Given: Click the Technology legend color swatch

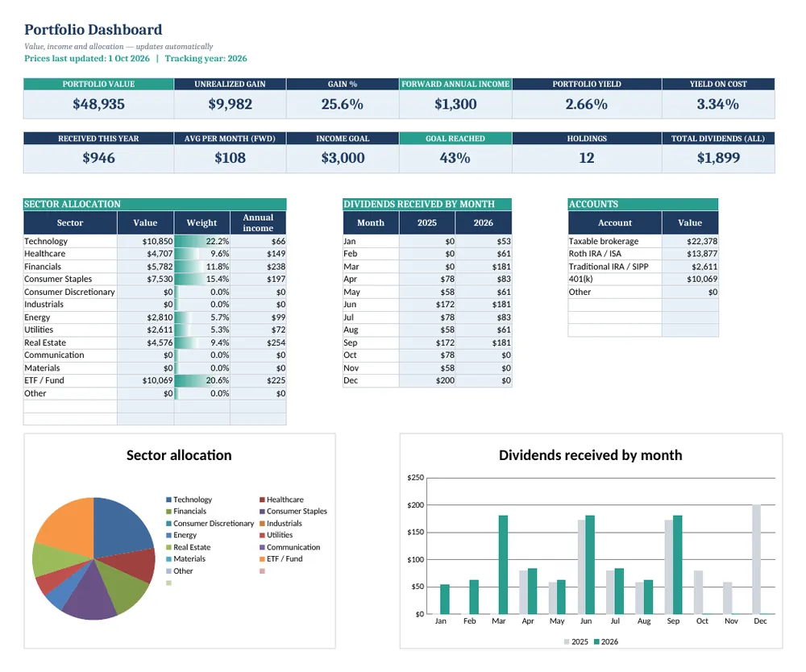Looking at the screenshot, I should [168, 500].
